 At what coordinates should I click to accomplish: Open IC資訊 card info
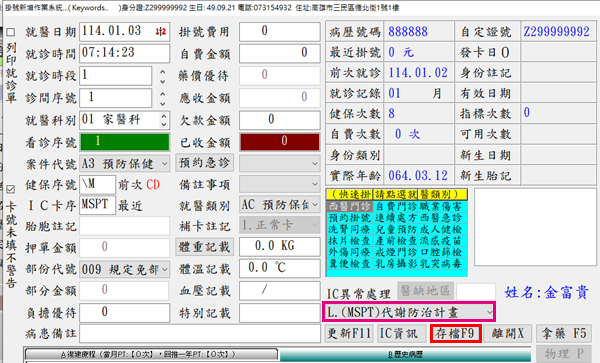[x=401, y=334]
